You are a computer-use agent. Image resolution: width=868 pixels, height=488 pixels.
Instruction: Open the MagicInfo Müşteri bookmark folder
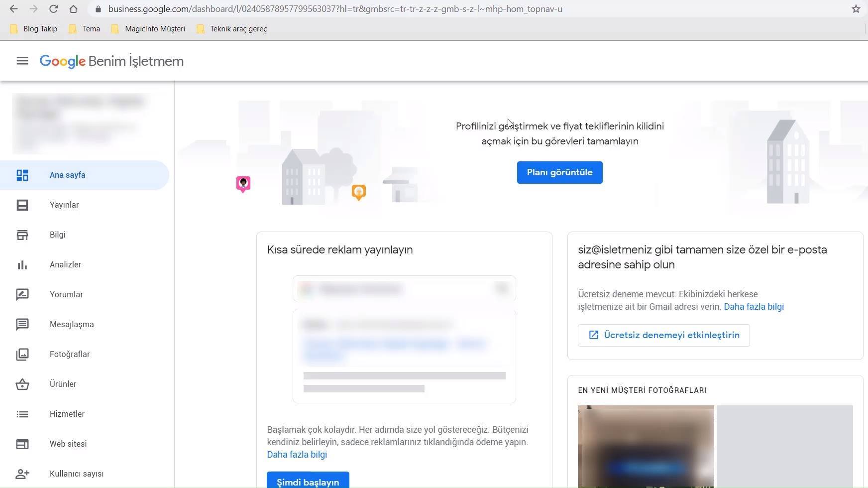148,29
